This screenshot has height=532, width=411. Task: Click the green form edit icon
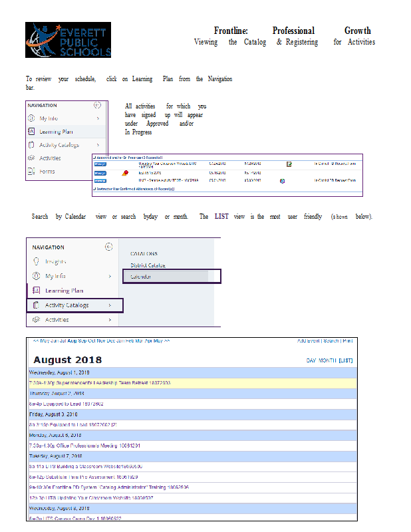pos(289,164)
